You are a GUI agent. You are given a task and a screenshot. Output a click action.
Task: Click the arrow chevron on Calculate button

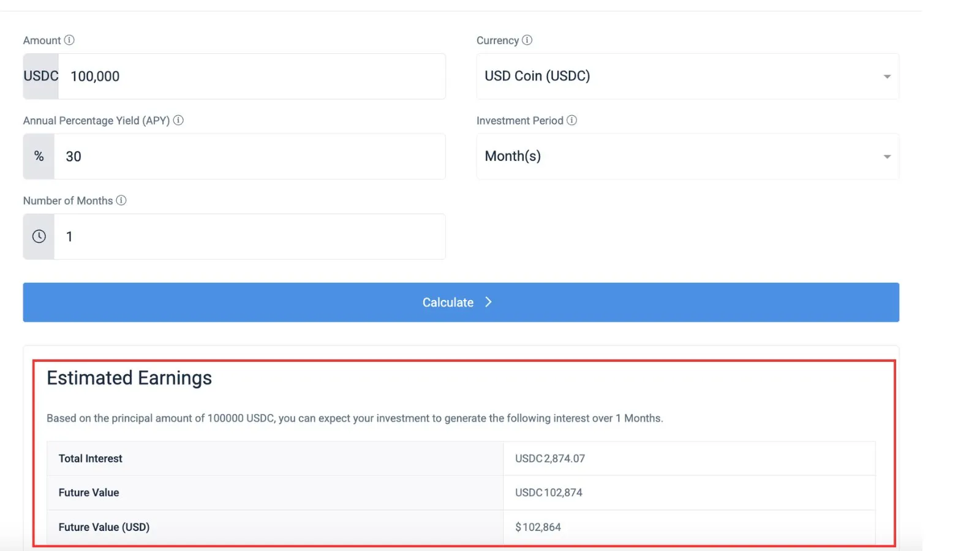[488, 302]
